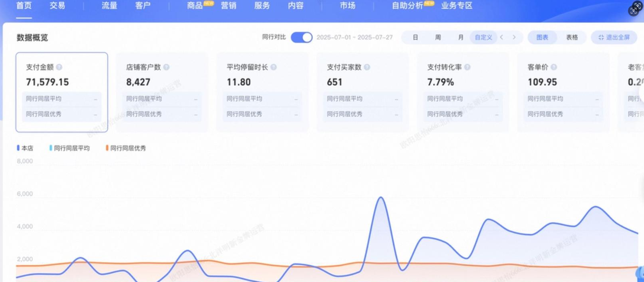
Task: Click help icon beside 客单价
Action: (x=553, y=67)
